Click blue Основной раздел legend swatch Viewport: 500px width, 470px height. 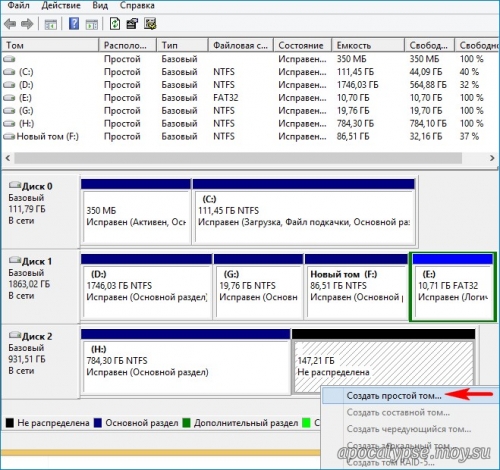coord(98,423)
